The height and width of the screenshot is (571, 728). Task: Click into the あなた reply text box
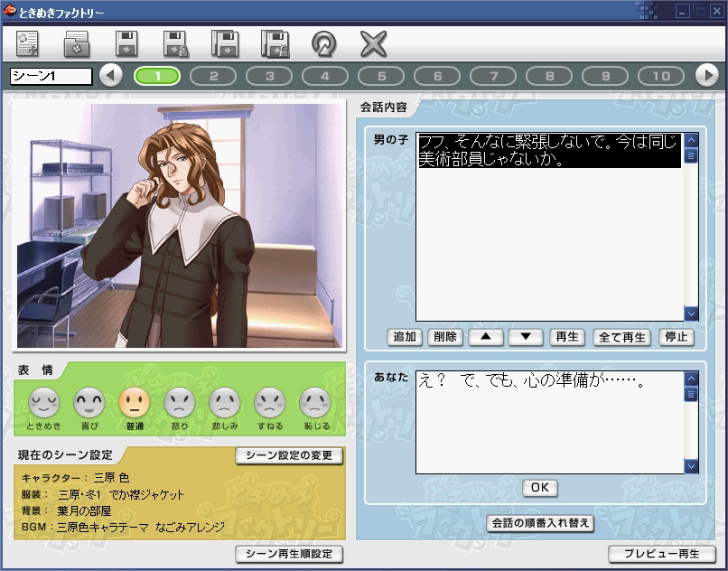(550, 422)
